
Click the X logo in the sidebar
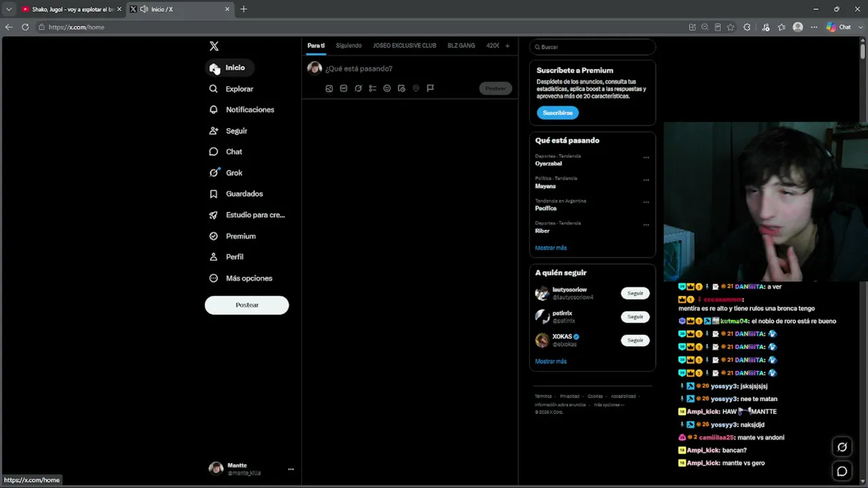pyautogui.click(x=214, y=46)
